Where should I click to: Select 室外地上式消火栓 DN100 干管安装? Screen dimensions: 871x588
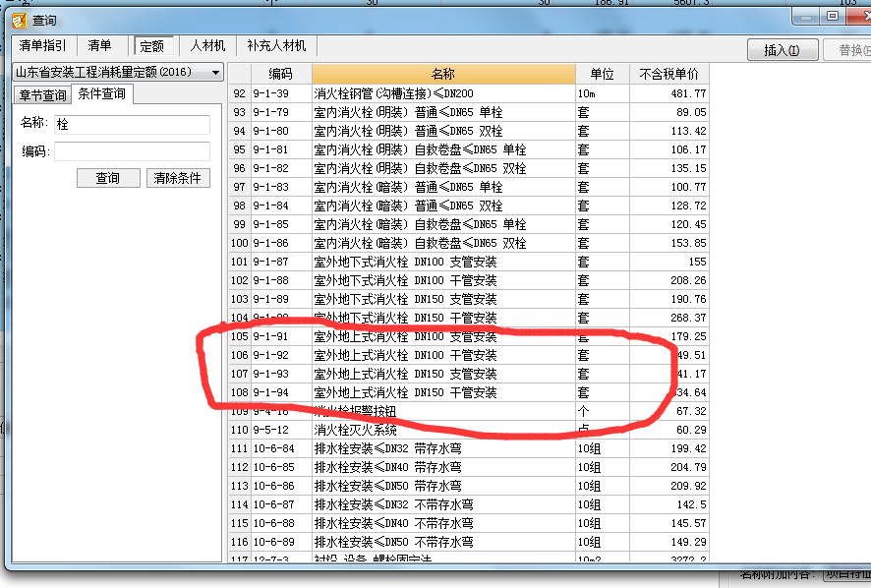[x=469, y=355]
